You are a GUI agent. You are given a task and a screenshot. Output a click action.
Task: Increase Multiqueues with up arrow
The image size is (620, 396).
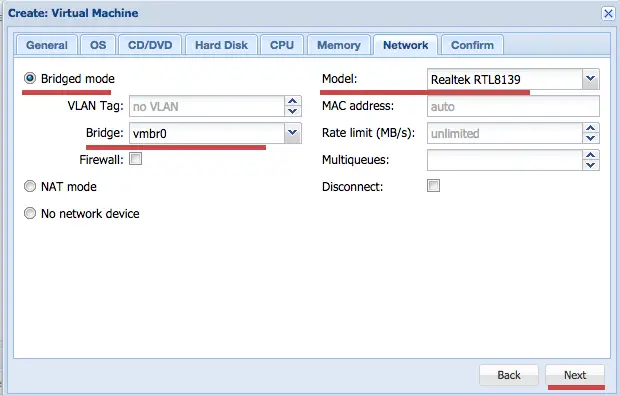pos(591,155)
